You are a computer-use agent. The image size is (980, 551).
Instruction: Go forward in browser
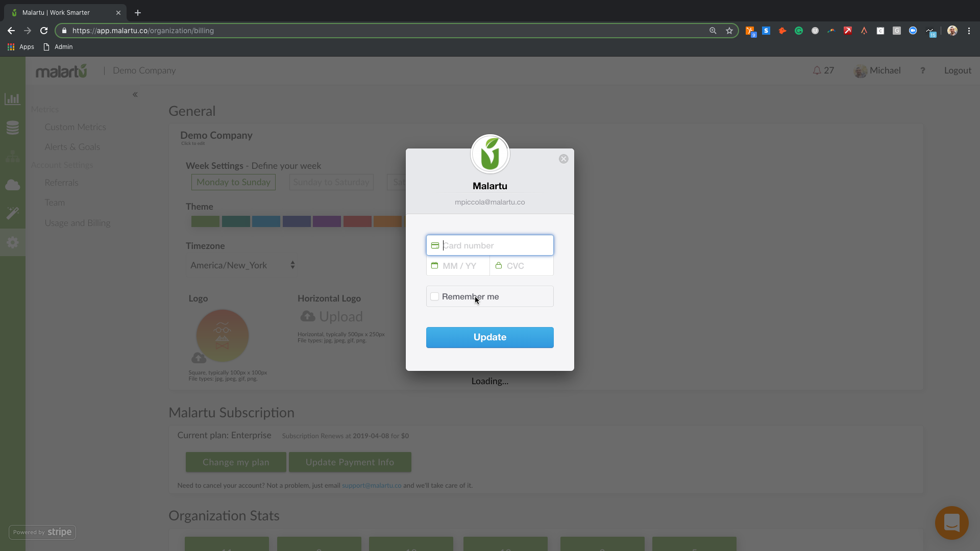point(28,31)
